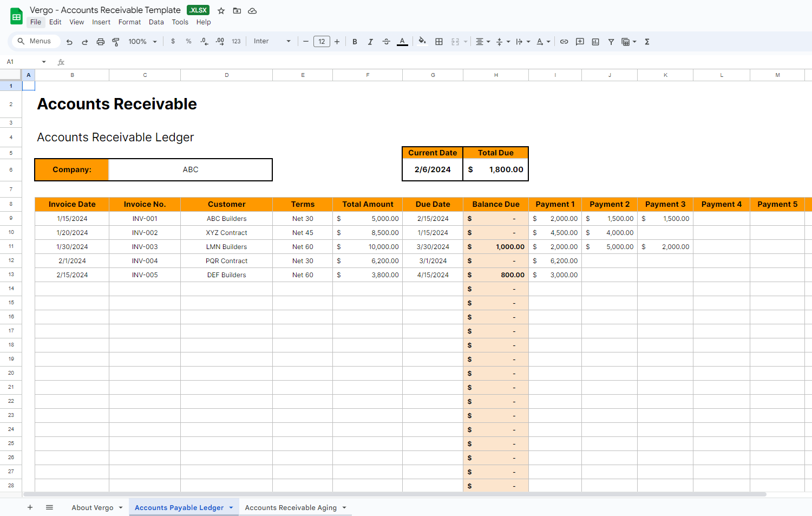Click the Merge cells icon
Image resolution: width=812 pixels, height=516 pixels.
(455, 42)
